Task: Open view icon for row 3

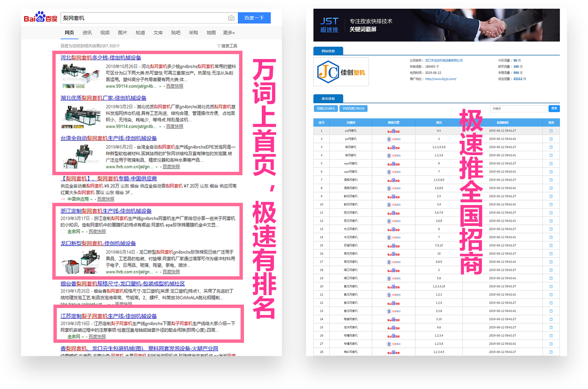Action: point(551,147)
